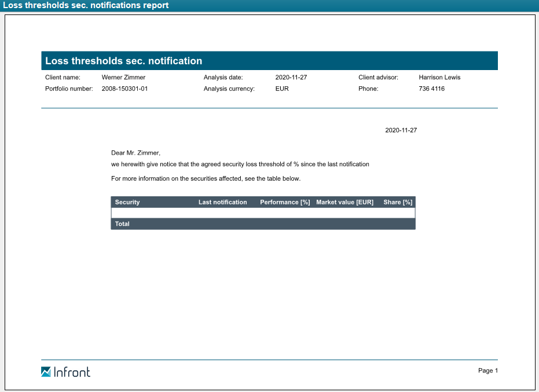
Task: Sort by the Last notification column header
Action: [222, 202]
